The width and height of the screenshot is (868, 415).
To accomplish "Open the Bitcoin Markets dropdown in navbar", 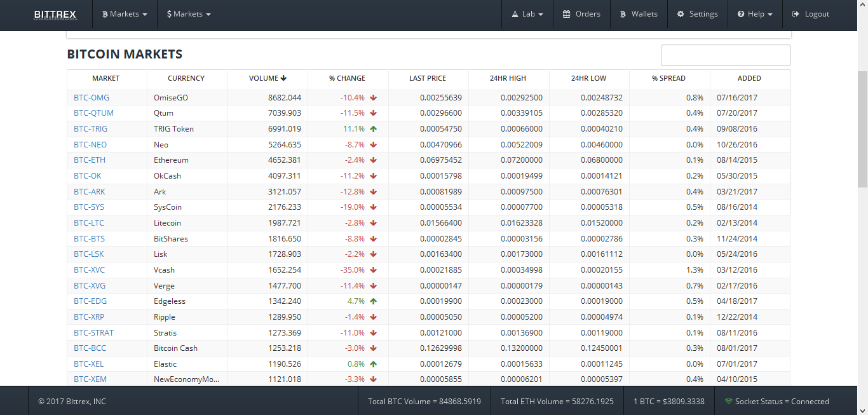I will coord(125,14).
